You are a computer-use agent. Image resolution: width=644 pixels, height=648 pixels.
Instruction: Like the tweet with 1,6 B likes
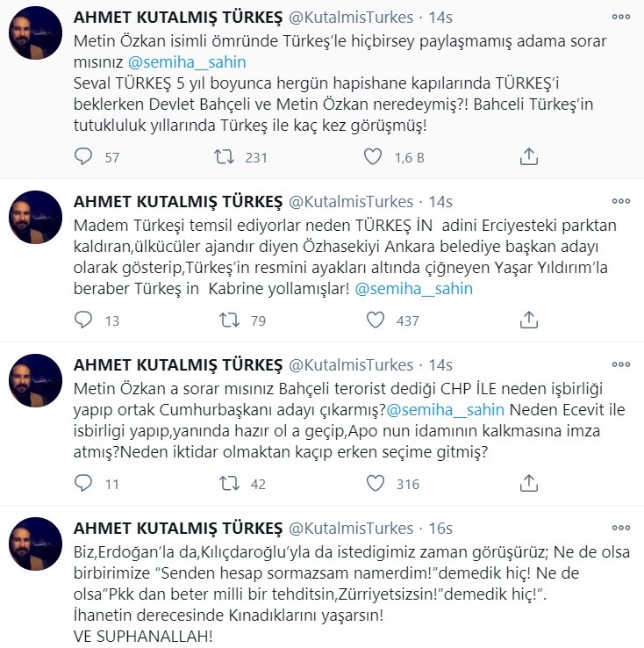(373, 156)
